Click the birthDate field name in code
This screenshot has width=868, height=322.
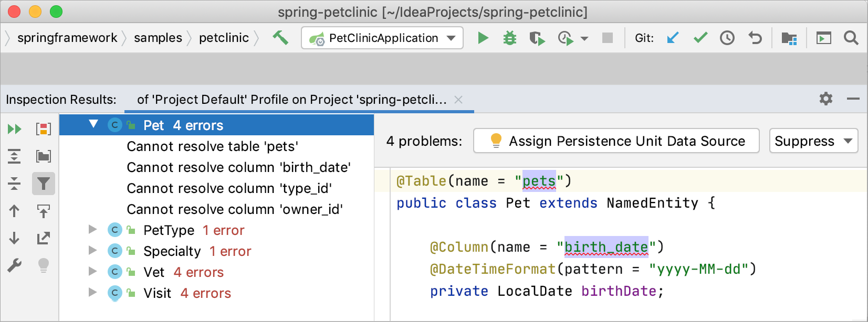click(619, 291)
